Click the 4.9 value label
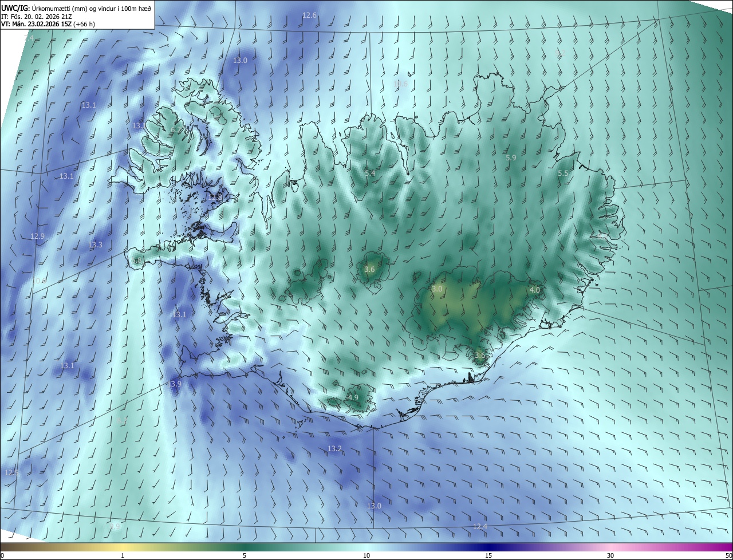The width and height of the screenshot is (733, 560). point(353,398)
